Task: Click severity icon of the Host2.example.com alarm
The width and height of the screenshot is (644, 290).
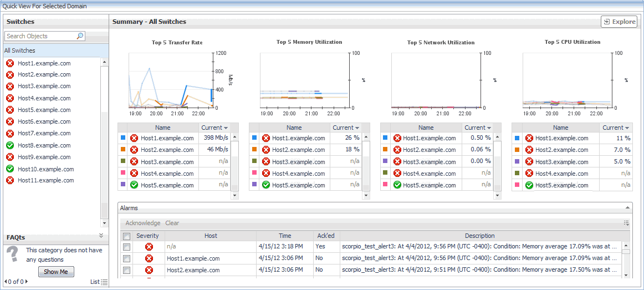Action: coord(150,270)
